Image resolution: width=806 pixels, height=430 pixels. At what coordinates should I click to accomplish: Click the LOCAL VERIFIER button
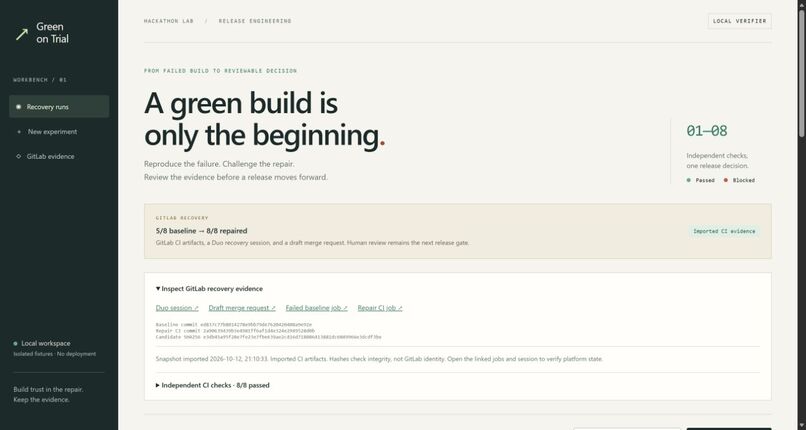[x=739, y=21]
